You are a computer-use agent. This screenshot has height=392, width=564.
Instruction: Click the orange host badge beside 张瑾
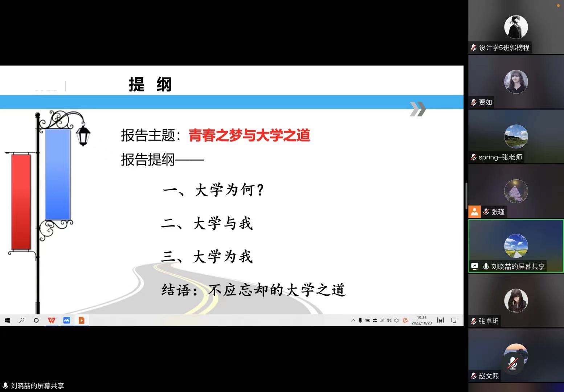[474, 212]
